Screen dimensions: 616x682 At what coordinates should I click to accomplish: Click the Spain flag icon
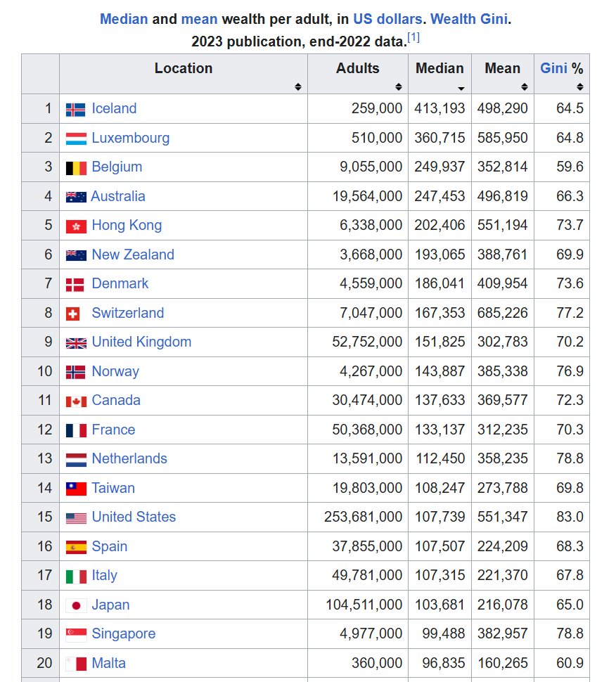(76, 547)
